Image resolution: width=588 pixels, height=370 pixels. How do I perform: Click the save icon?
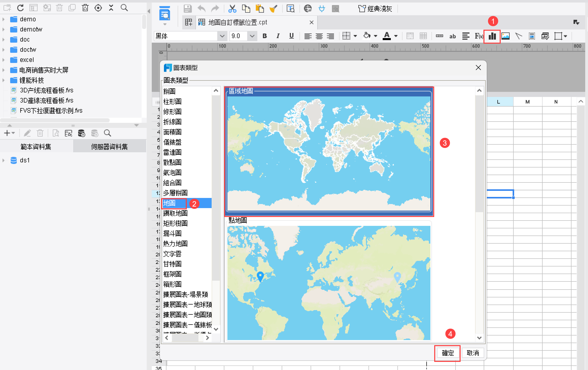point(188,9)
